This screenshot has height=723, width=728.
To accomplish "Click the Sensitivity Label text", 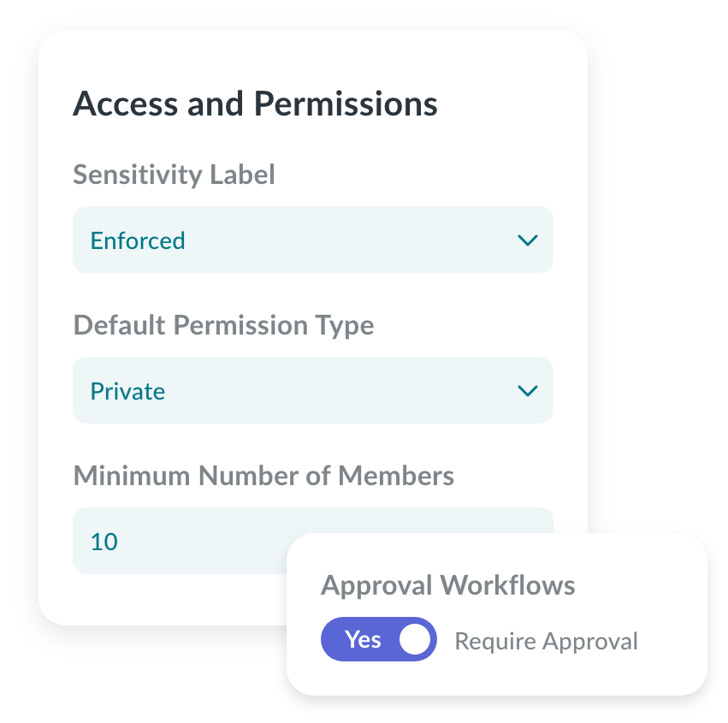I will pyautogui.click(x=174, y=175).
